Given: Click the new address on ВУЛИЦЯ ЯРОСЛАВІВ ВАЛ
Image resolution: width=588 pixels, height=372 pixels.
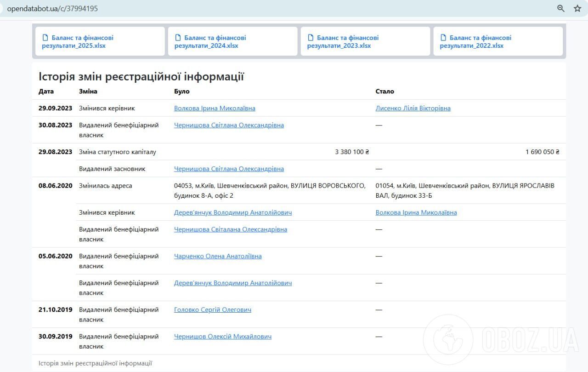Looking at the screenshot, I should (x=465, y=191).
